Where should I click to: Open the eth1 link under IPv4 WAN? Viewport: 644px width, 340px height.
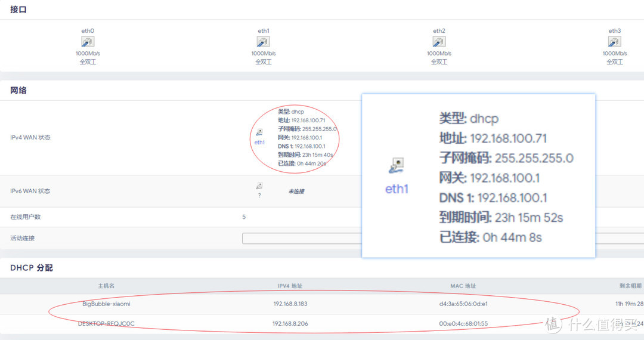(x=259, y=143)
